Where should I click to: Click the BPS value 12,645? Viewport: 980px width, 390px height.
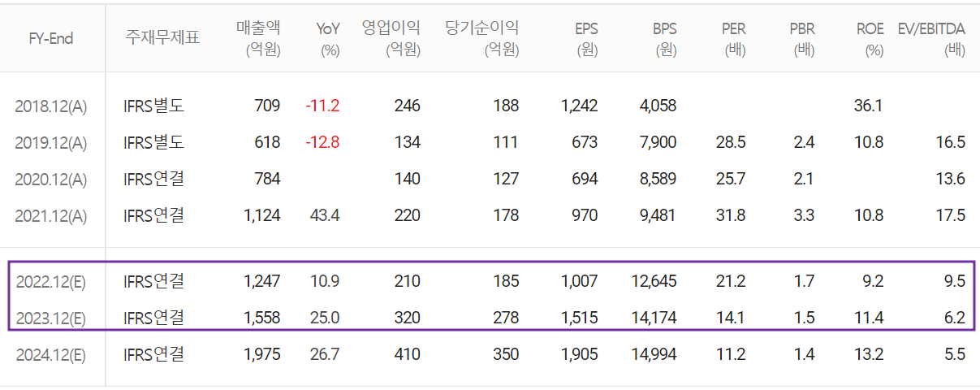[x=654, y=282]
